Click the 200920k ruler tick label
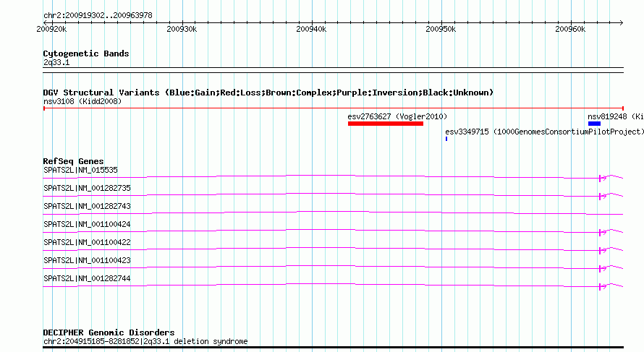 coord(51,29)
